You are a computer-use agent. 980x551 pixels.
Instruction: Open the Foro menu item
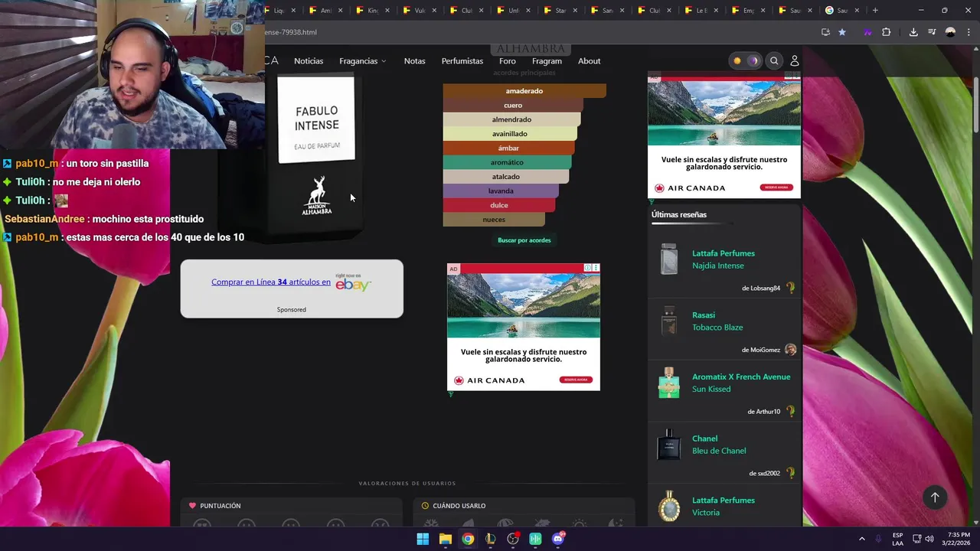tap(508, 61)
